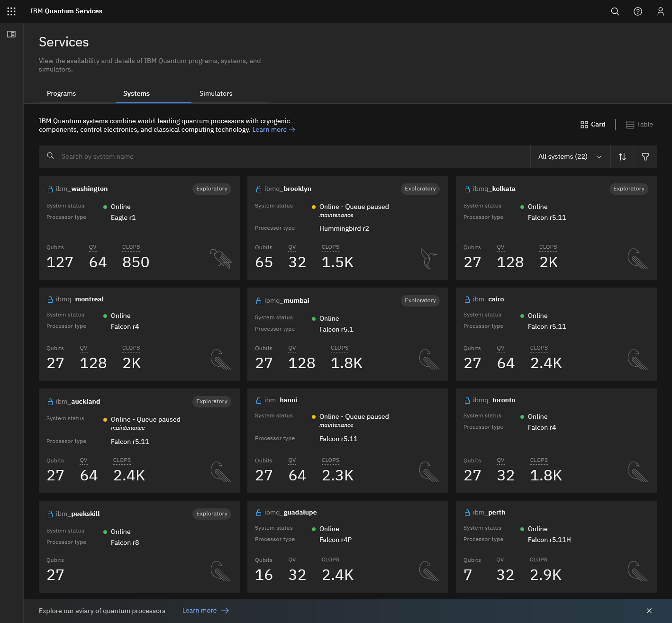Click Exploratory tag on ibm_peekskill card
This screenshot has height=623, width=672.
(x=212, y=514)
